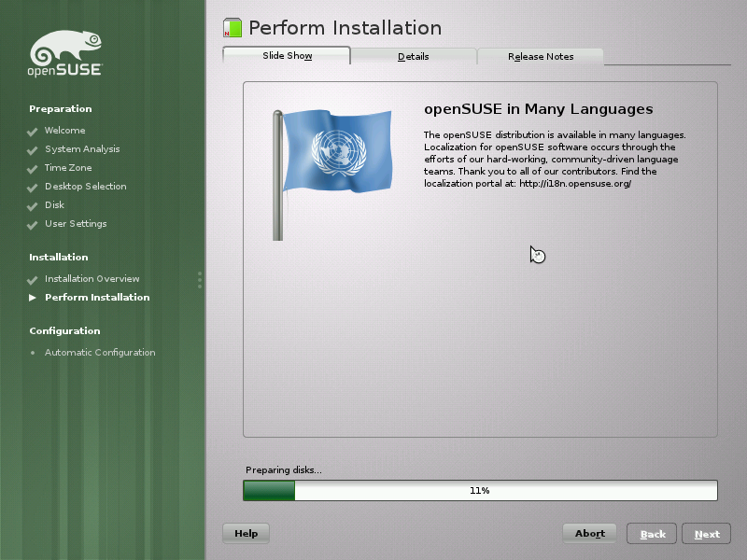The height and width of the screenshot is (560, 747).
Task: Open the Help dialog
Action: [246, 533]
